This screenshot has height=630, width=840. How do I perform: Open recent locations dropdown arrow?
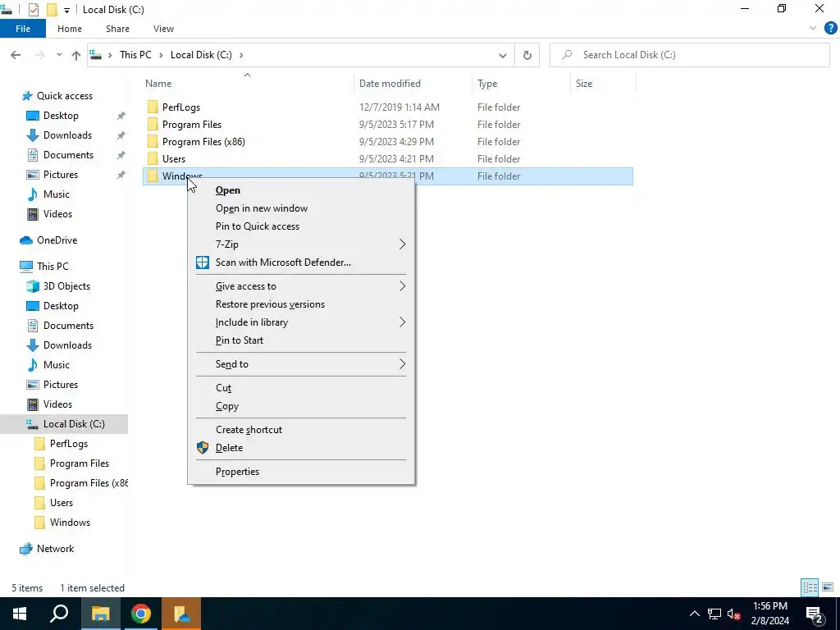coord(59,55)
